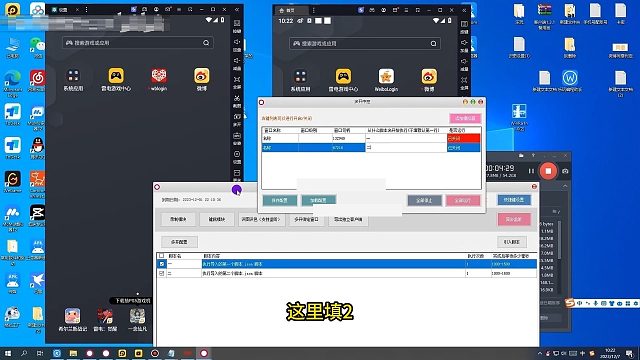This screenshot has width=640, height=360.
Task: Open WeChat desktop shortcut
Action: (37, 44)
